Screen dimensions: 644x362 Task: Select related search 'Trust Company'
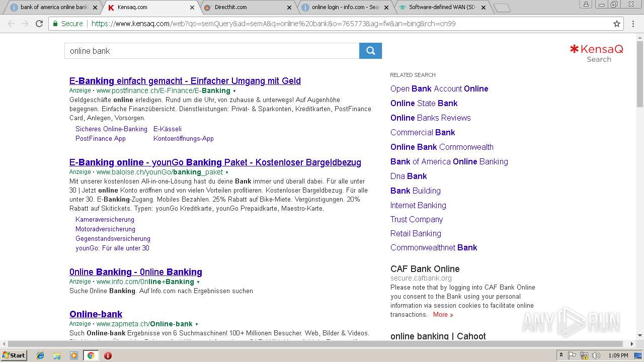(417, 220)
